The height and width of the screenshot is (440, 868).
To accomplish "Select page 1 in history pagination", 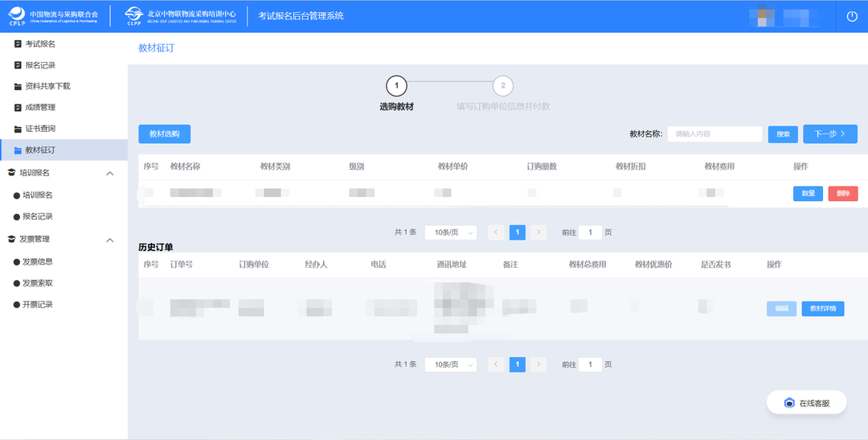I will click(x=517, y=364).
